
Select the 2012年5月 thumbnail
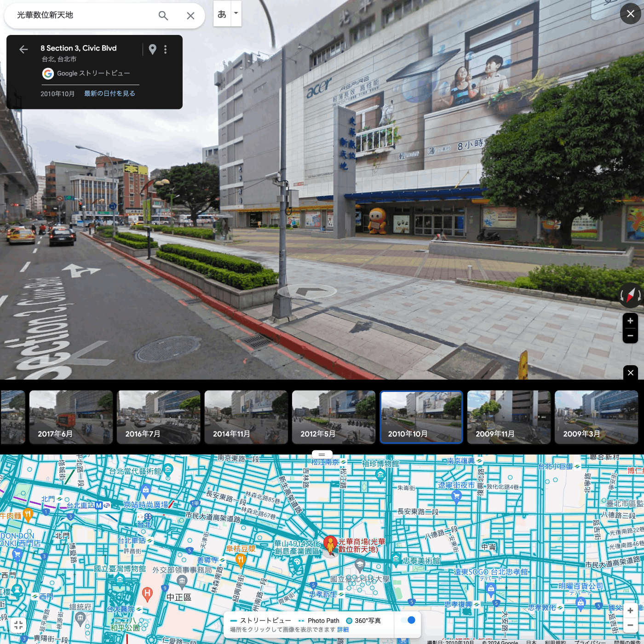(333, 417)
